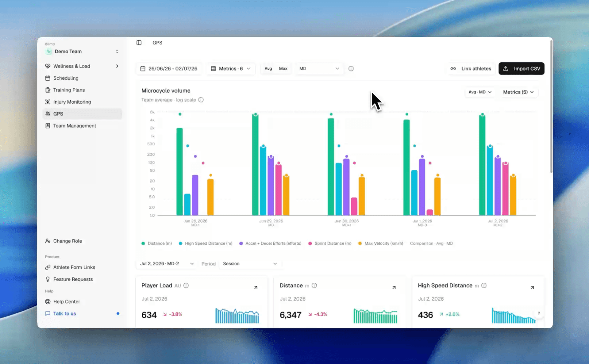The image size is (589, 364).
Task: Expand High Speed Distance card arrow
Action: pos(532,287)
